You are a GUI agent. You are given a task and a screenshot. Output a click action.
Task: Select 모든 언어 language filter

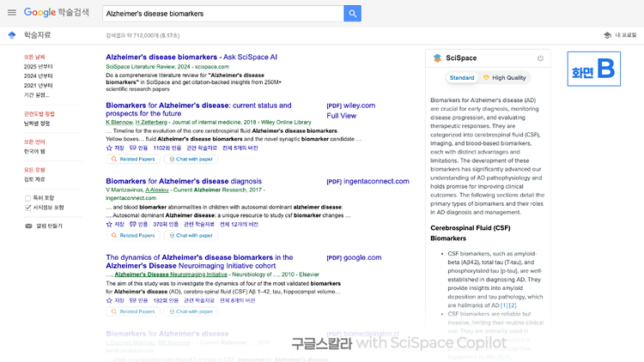click(34, 142)
